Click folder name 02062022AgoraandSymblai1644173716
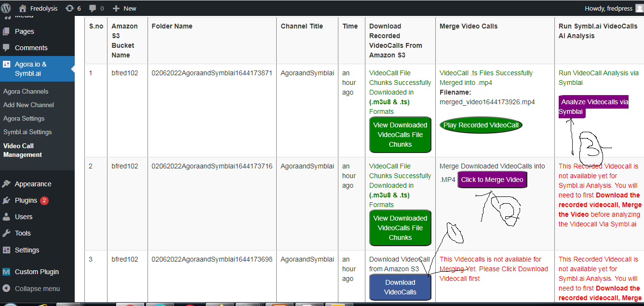Viewport: 644px width, 306px height. pos(212,166)
